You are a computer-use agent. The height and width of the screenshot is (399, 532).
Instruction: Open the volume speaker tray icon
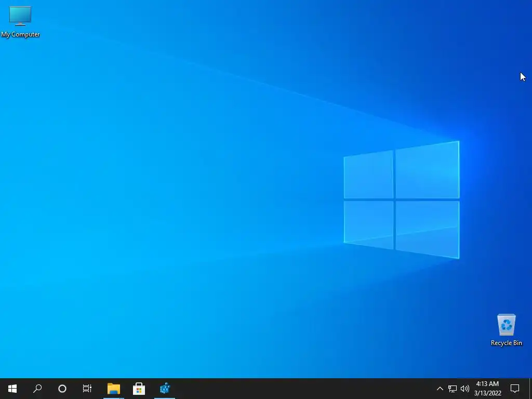tap(465, 389)
